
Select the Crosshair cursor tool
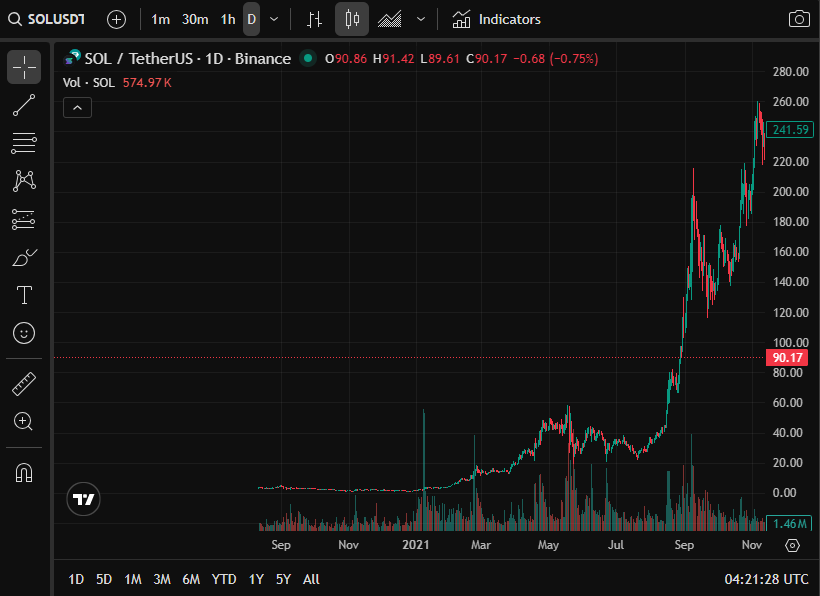pos(24,67)
